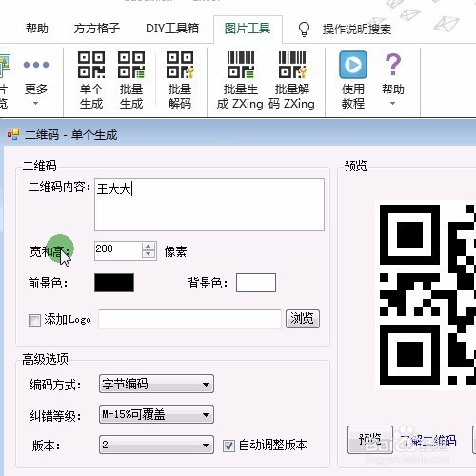This screenshot has width=476, height=476.
Task: Click the 宽和高 value field
Action: coord(118,250)
